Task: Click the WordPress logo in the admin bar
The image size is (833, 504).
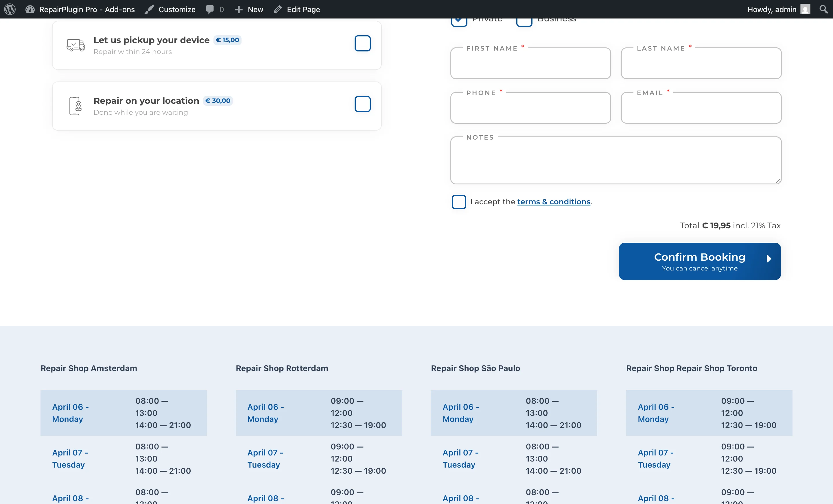Action: tap(10, 9)
